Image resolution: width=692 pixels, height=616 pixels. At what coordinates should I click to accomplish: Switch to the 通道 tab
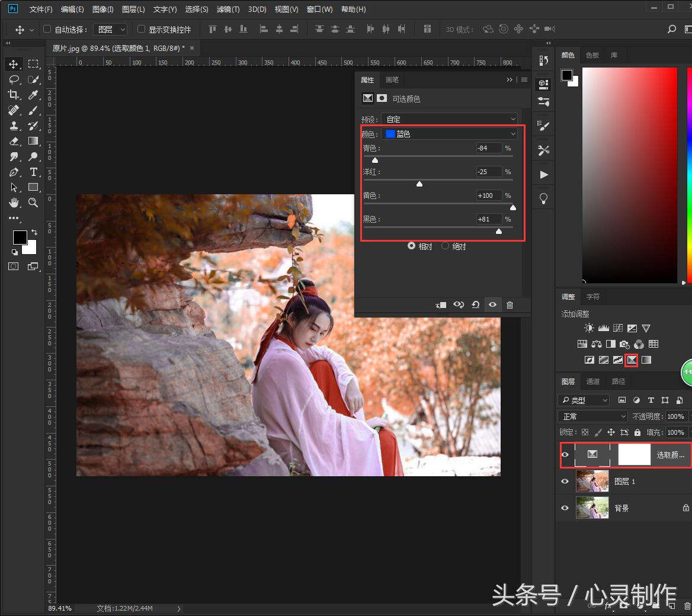point(592,381)
